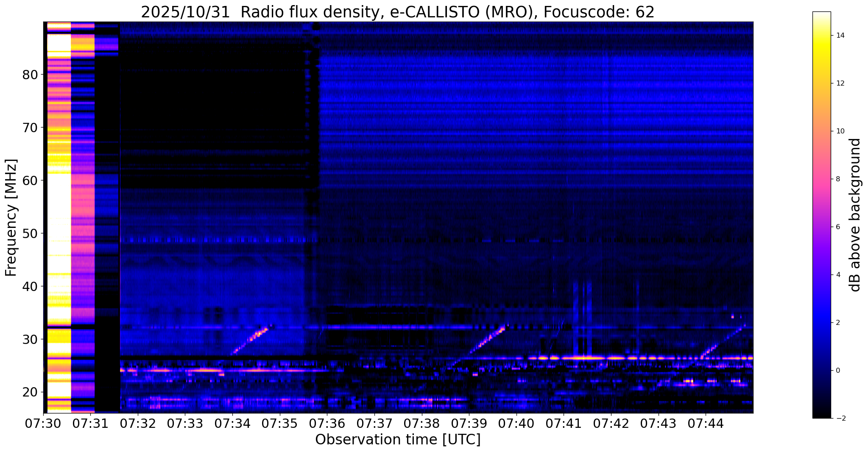Click the colorbar tick value 6

(x=837, y=227)
